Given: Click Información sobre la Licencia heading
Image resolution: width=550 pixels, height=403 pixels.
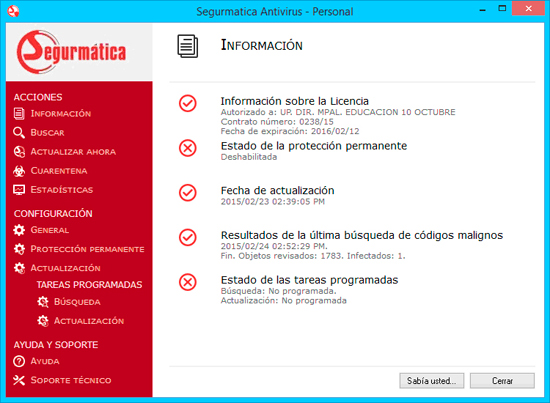Looking at the screenshot, I should (295, 101).
